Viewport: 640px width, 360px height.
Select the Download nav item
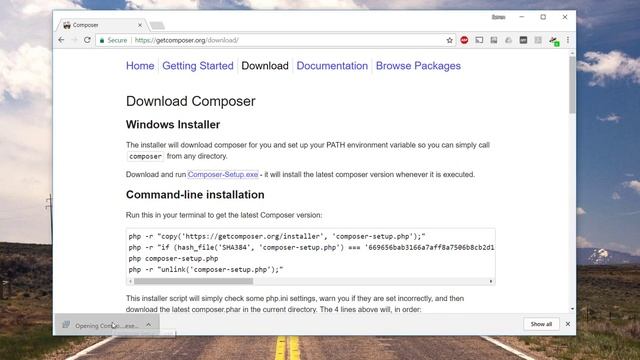click(265, 66)
